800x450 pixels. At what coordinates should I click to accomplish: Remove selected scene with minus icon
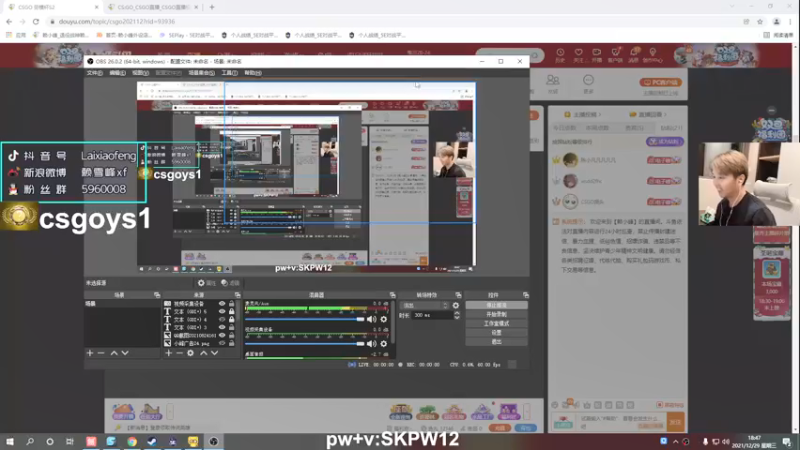point(101,353)
